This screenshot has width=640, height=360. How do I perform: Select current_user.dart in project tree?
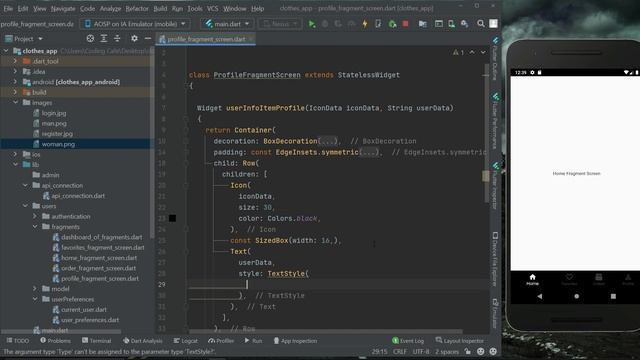click(84, 309)
